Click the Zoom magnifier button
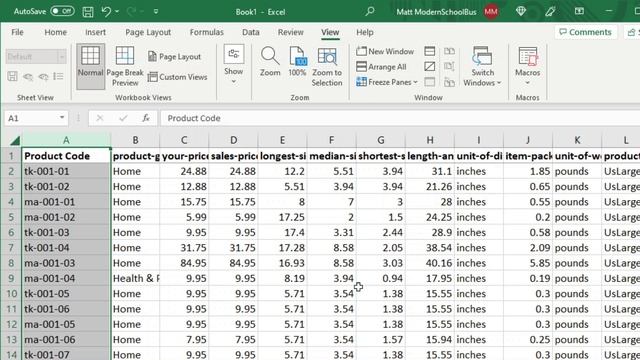The image size is (640, 360). click(x=270, y=62)
